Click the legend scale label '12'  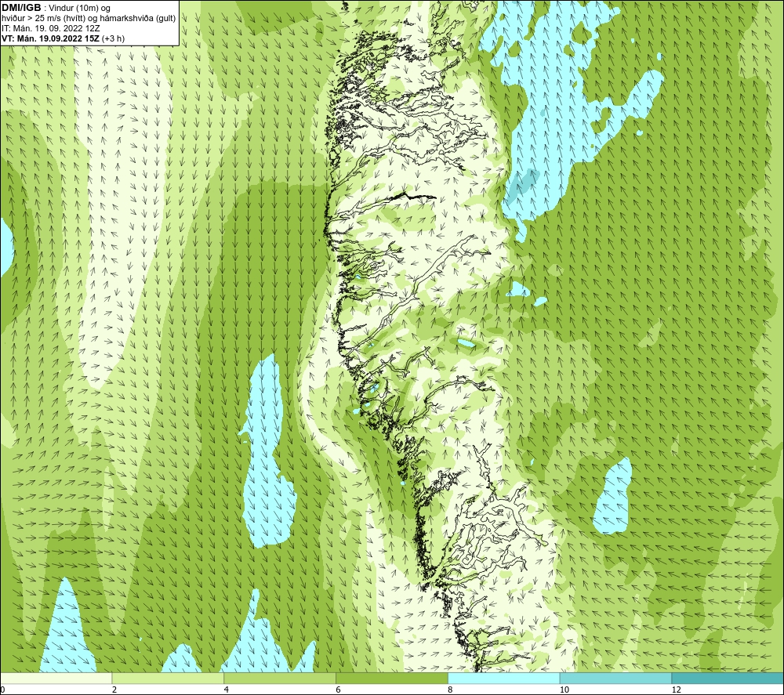(677, 690)
